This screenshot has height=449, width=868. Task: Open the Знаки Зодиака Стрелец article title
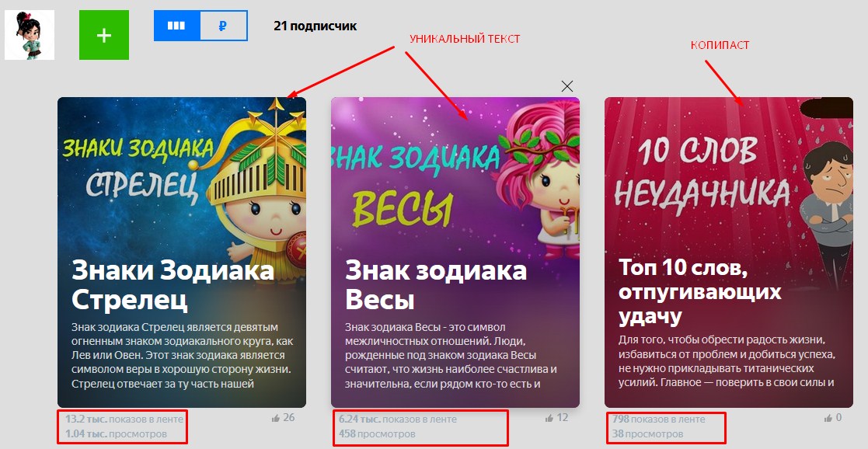(x=173, y=285)
